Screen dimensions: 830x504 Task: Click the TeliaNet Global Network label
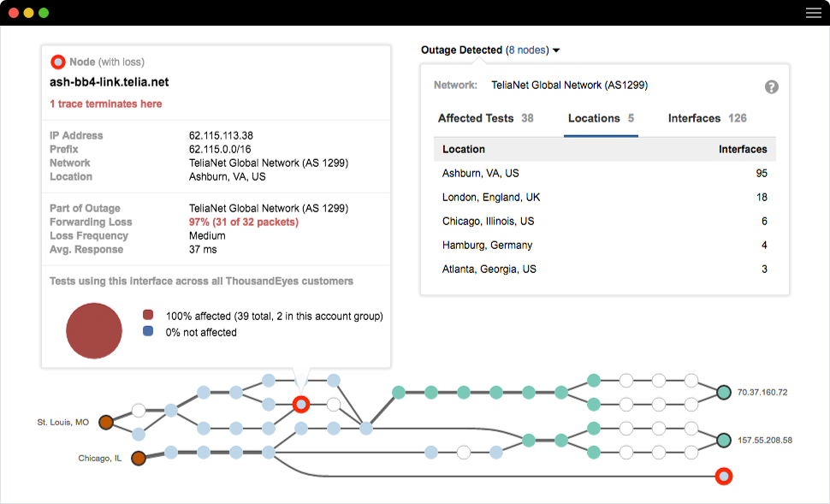click(x=570, y=85)
